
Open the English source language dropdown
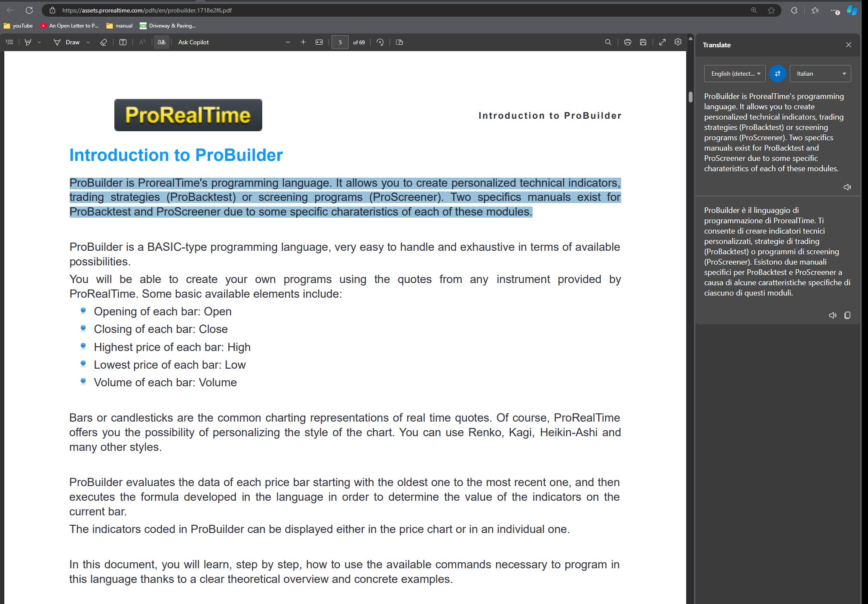735,74
